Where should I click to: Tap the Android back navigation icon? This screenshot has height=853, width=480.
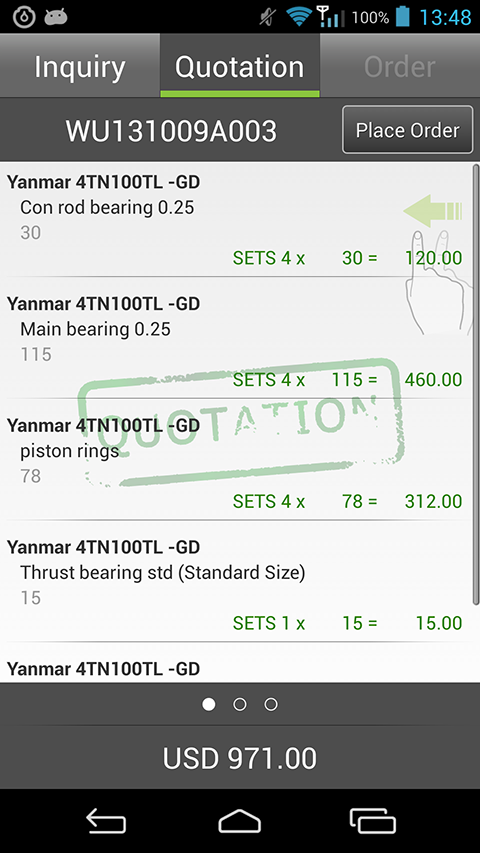click(106, 820)
